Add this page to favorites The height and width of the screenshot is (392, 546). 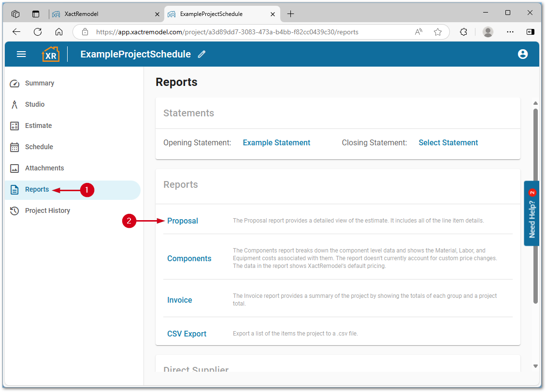pos(438,32)
